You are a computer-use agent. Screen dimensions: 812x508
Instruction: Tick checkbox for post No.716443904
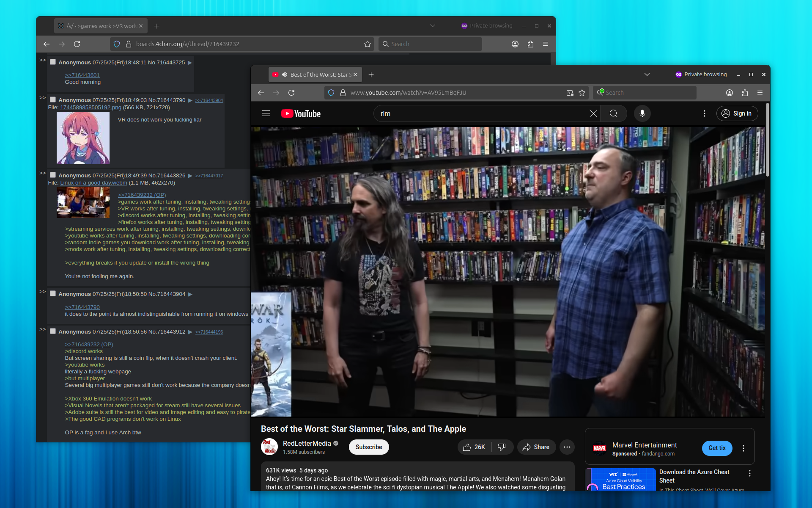53,293
